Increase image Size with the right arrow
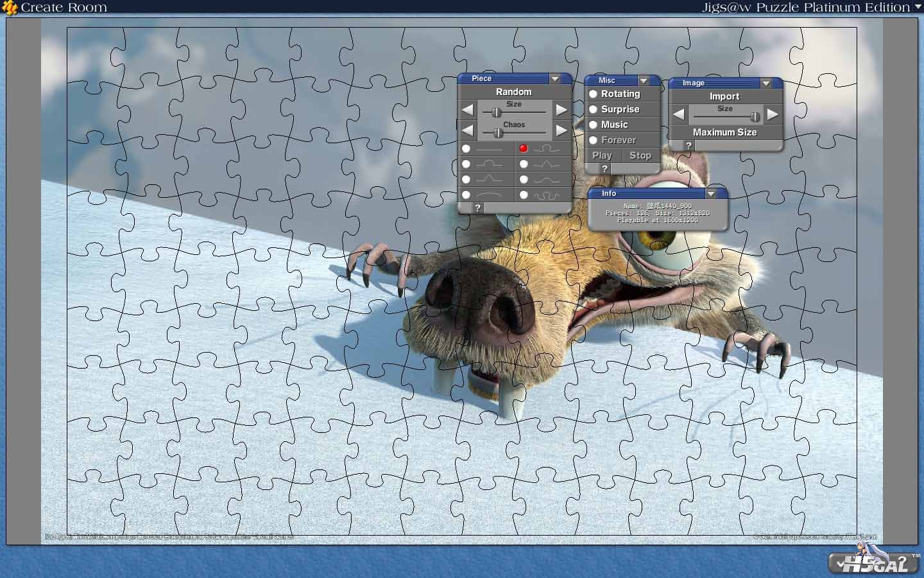 click(773, 114)
